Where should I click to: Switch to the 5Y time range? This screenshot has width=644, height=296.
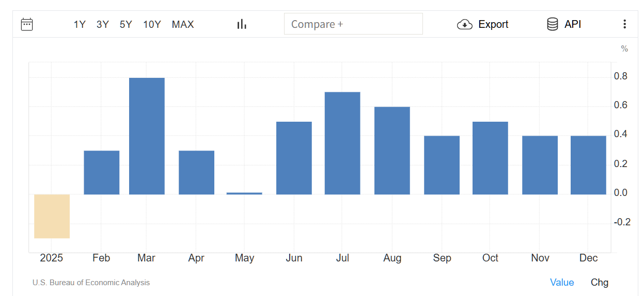click(x=126, y=24)
